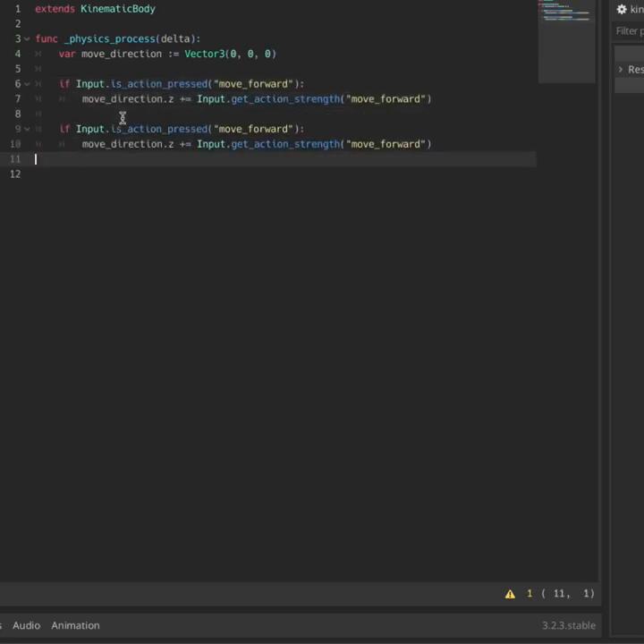Click the warning count number
This screenshot has height=644, width=644.
[530, 594]
